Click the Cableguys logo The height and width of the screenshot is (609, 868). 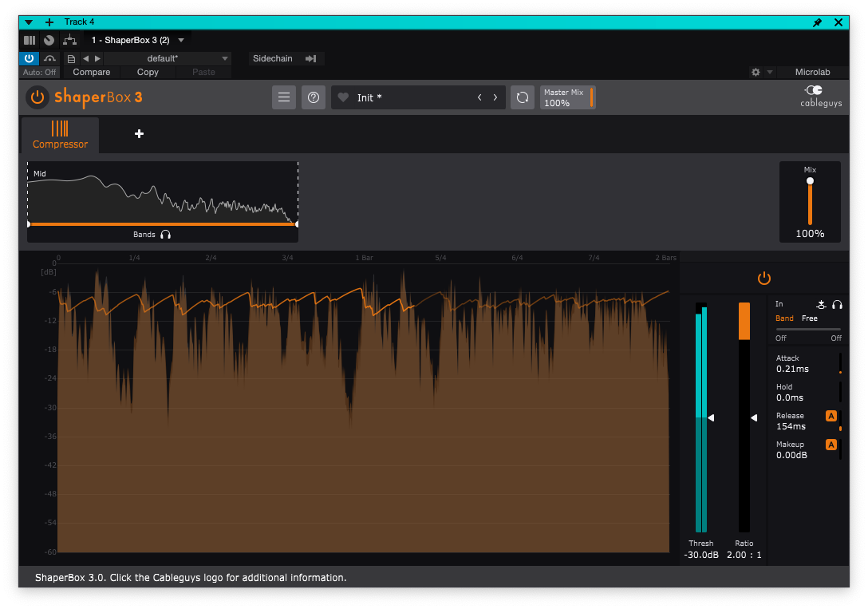click(820, 97)
